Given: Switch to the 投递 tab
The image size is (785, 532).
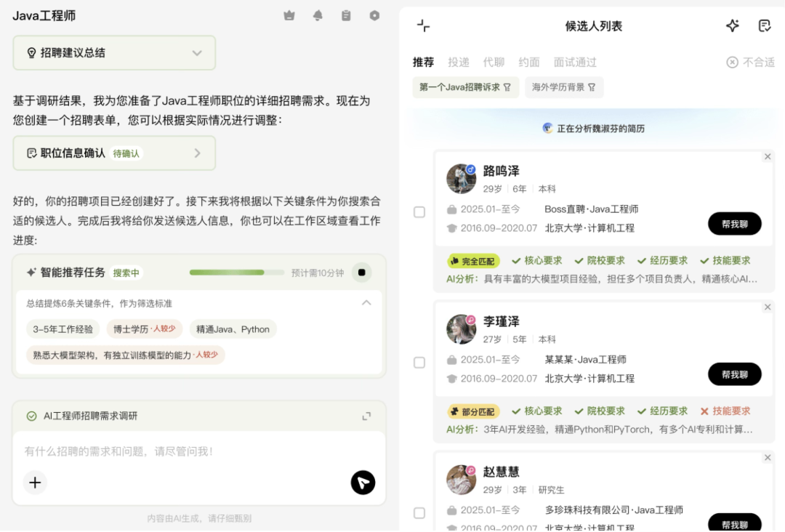Looking at the screenshot, I should pyautogui.click(x=459, y=62).
